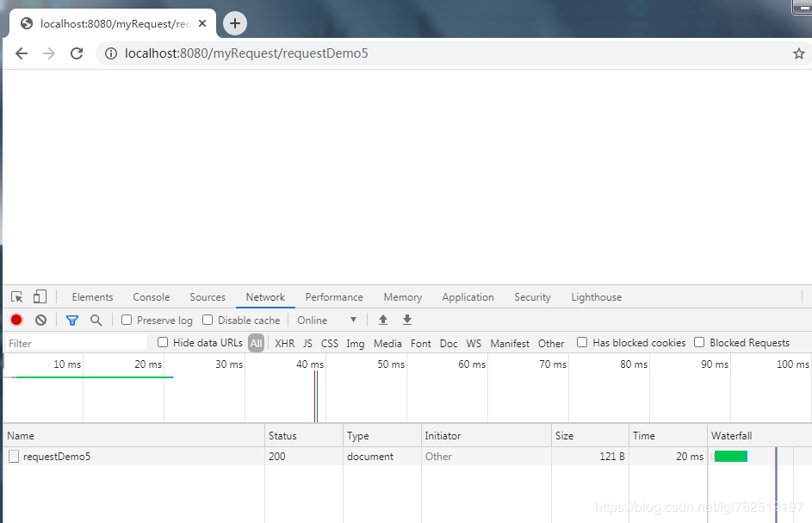
Task: Click the inspect element picker icon
Action: click(x=16, y=297)
